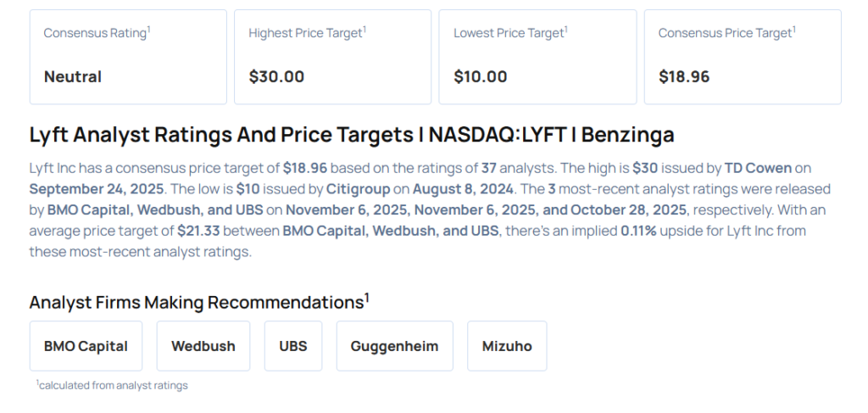The image size is (868, 413).
Task: Click bold TD Cowen text in paragraph
Action: click(758, 168)
